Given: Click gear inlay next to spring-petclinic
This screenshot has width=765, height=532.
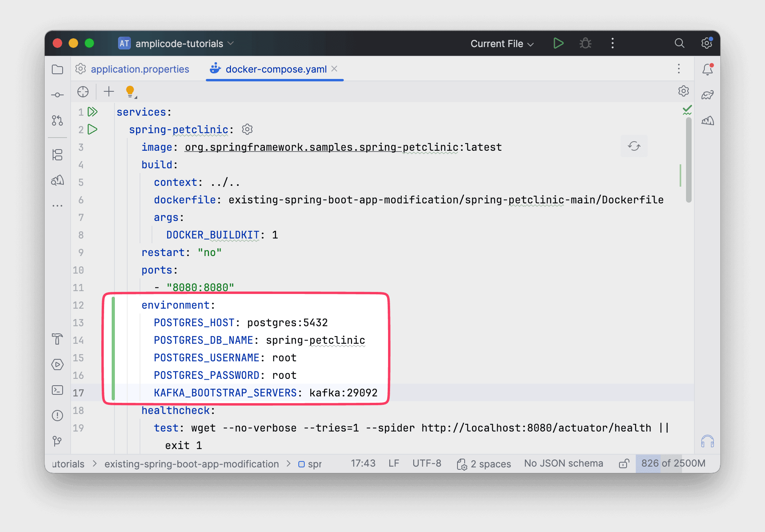Looking at the screenshot, I should 247,129.
